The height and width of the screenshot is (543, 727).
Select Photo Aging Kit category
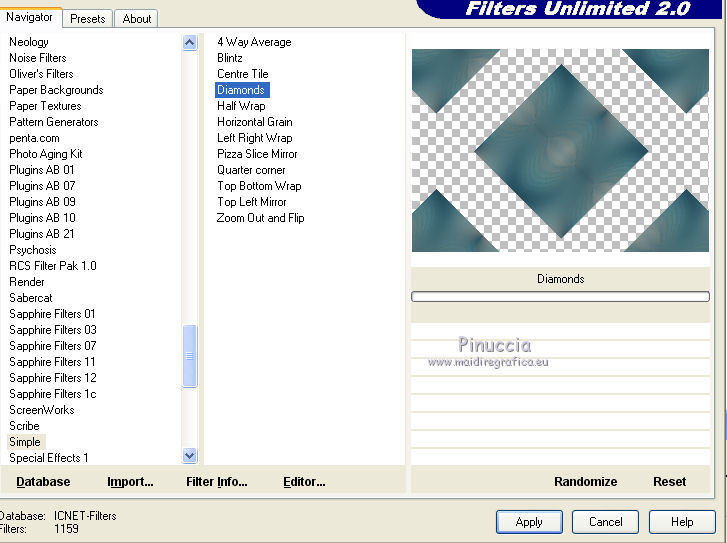tap(46, 154)
